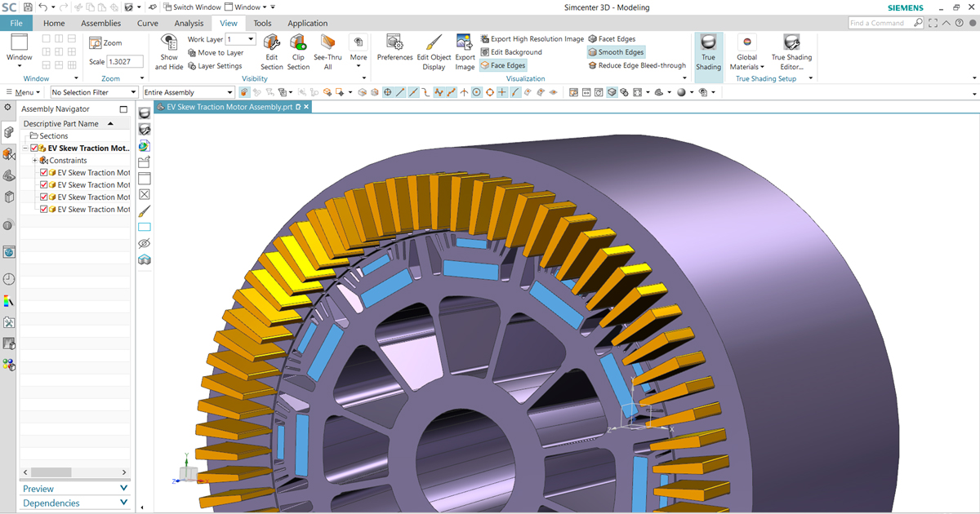
Task: Open the True Shading Editor
Action: (791, 43)
